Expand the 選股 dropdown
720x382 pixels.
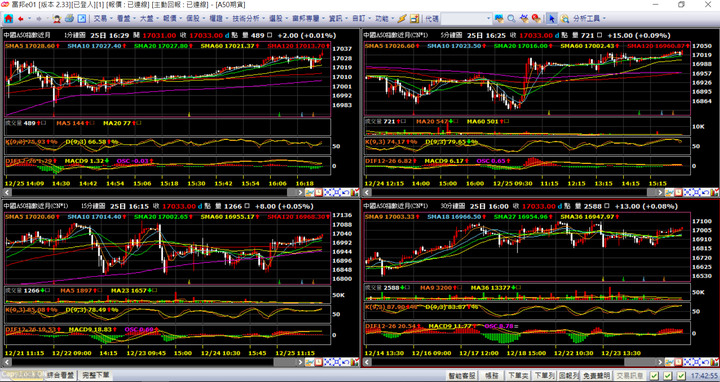click(287, 19)
